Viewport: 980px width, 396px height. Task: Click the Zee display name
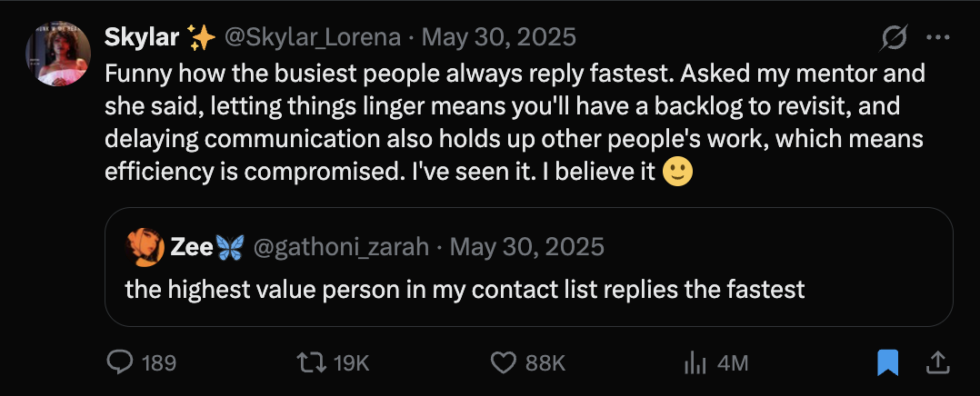(x=191, y=247)
